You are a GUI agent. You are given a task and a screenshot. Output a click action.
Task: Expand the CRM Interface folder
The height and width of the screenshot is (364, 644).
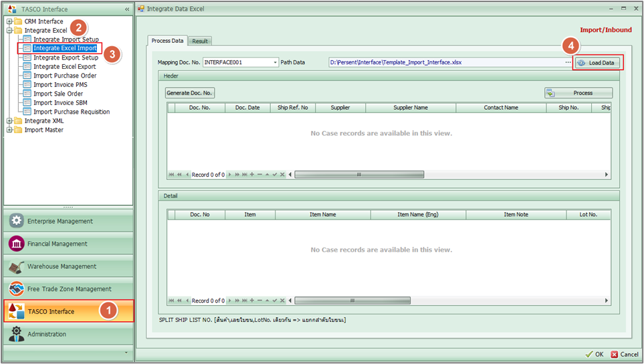pyautogui.click(x=9, y=21)
